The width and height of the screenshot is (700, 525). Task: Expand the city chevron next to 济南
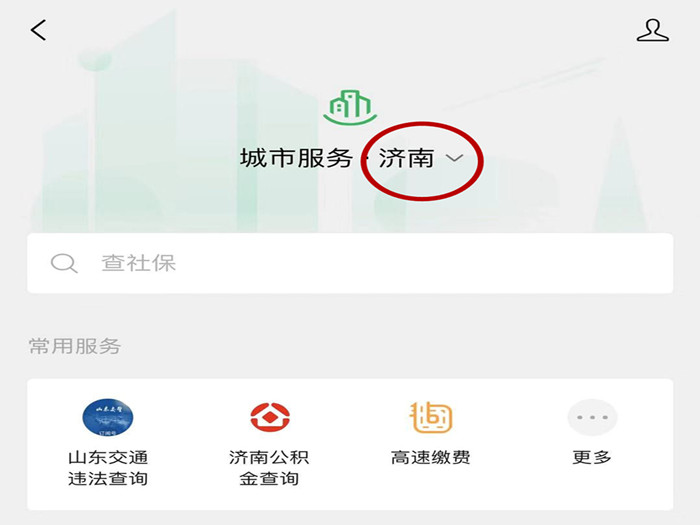454,158
